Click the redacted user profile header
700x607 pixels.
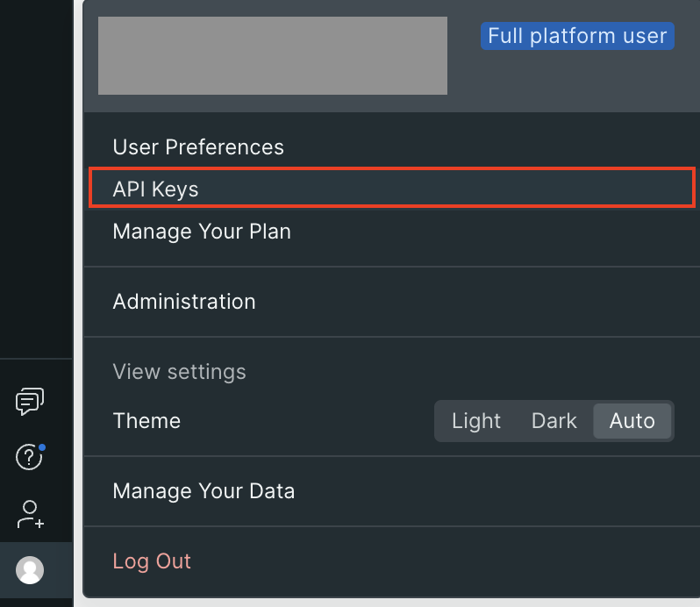click(272, 55)
